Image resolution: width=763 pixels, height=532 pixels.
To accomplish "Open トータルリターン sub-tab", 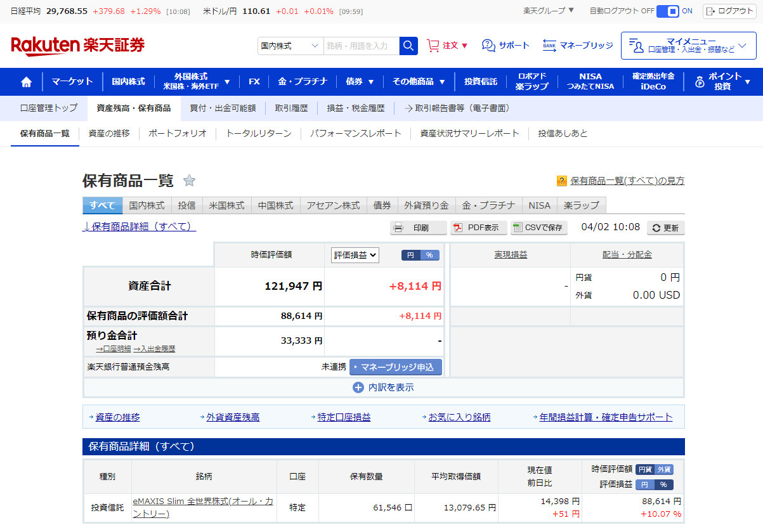I will (x=259, y=133).
